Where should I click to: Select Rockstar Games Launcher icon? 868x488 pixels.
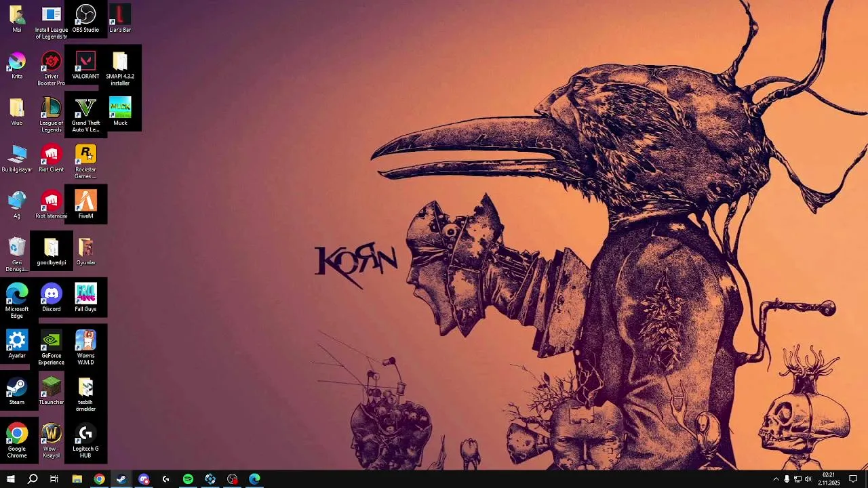[x=85, y=162]
